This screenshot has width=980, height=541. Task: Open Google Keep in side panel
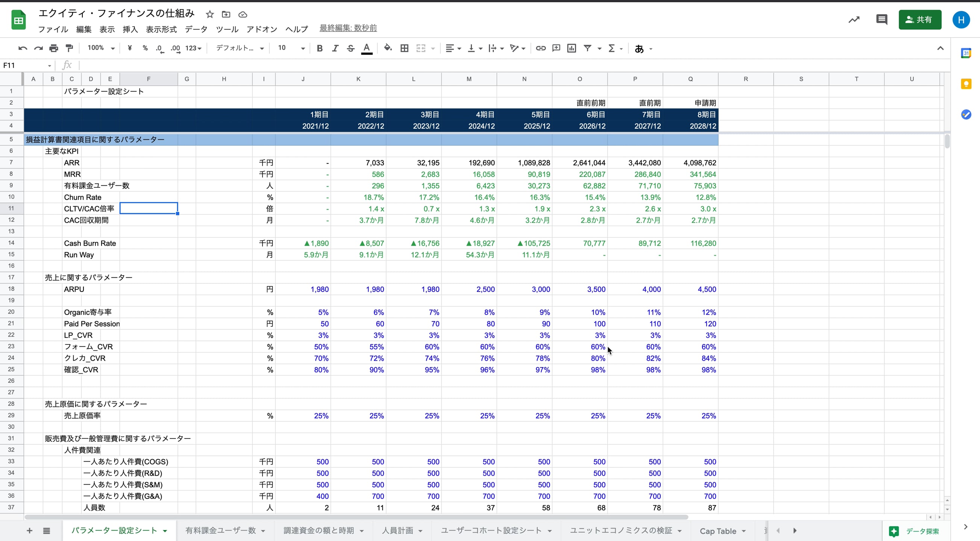point(966,84)
